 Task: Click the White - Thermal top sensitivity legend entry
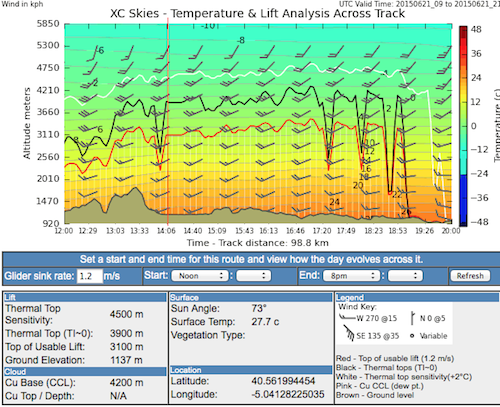404,377
